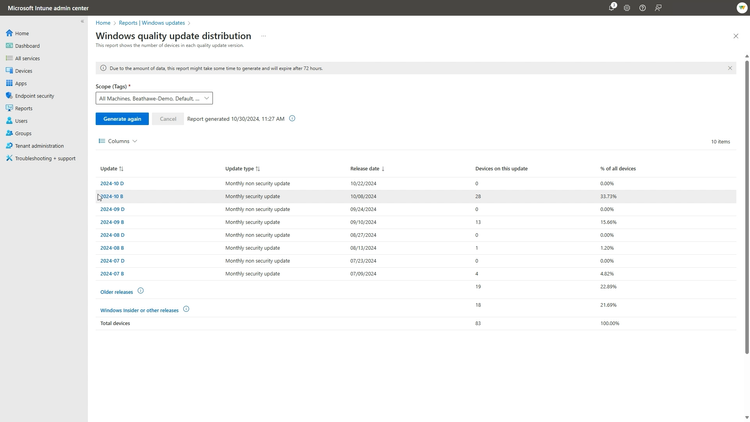Open the account avatar in top corner
The height and width of the screenshot is (422, 750).
point(742,8)
